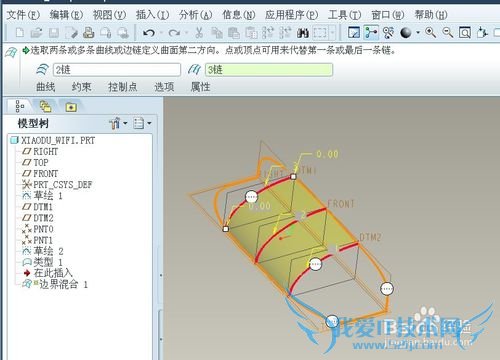The width and height of the screenshot is (500, 360).
Task: Open the 编辑 menu
Action: pos(66,15)
